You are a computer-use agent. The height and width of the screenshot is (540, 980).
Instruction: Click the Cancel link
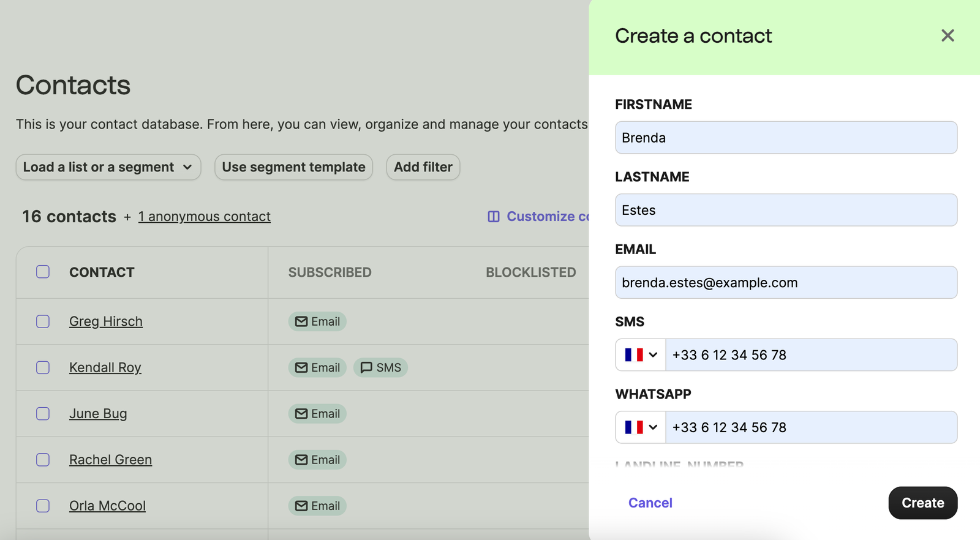650,503
